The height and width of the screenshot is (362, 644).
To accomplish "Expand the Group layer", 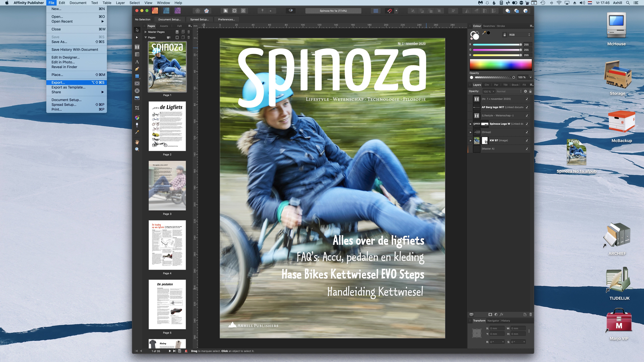I will click(471, 132).
